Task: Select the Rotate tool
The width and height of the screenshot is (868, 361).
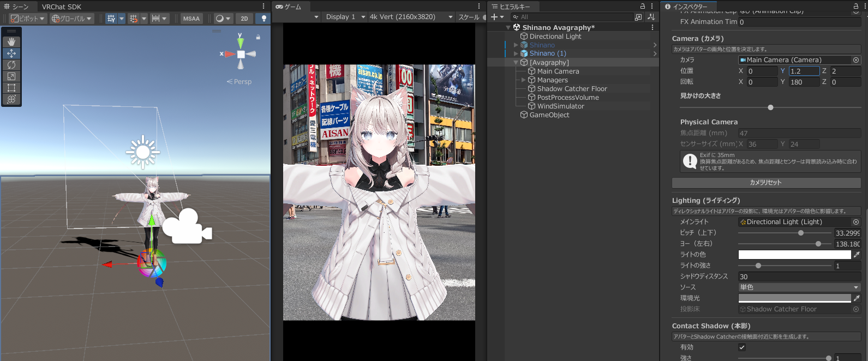Action: (11, 65)
